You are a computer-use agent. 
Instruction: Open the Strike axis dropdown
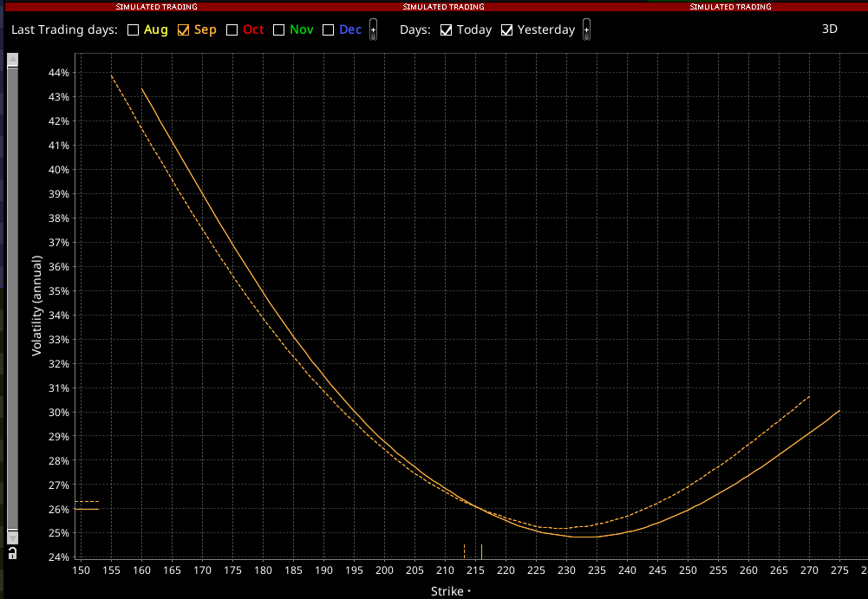click(451, 591)
